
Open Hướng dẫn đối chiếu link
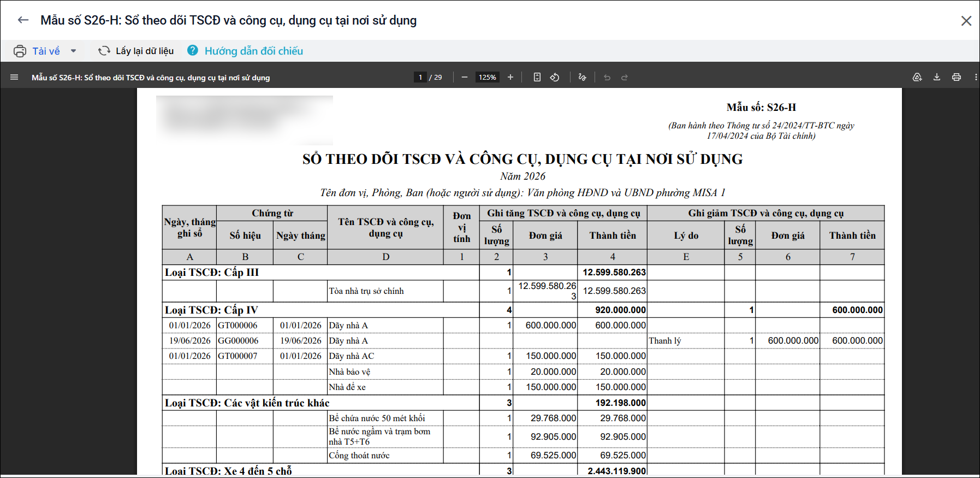(x=254, y=51)
